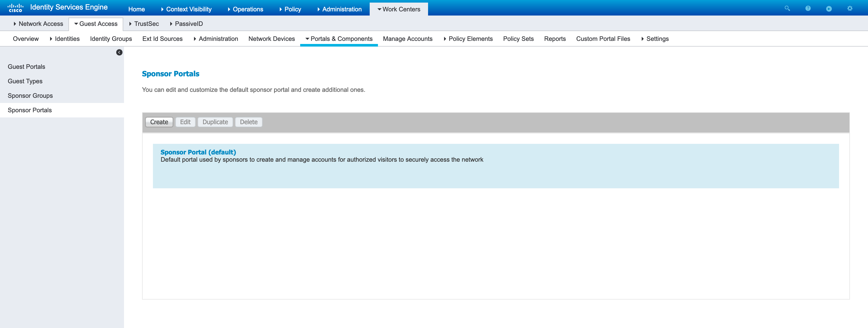Expand the Operations menu
Screen dimensions: 868x328
[245, 9]
